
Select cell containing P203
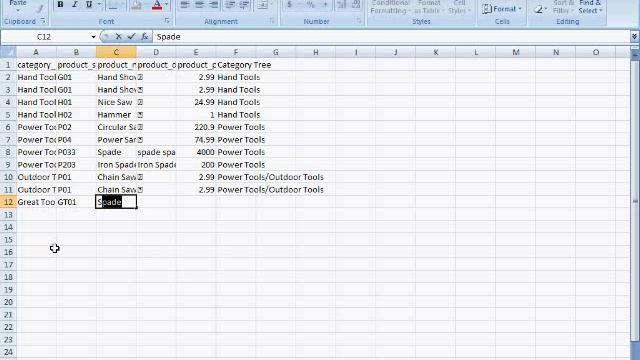pos(76,165)
